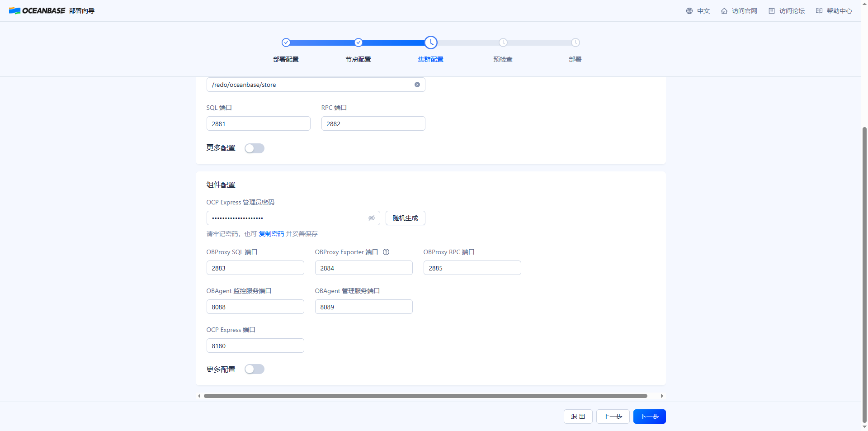Focus OBProxy Exporter 端口 field 2884
This screenshot has height=431, width=868.
pos(364,268)
